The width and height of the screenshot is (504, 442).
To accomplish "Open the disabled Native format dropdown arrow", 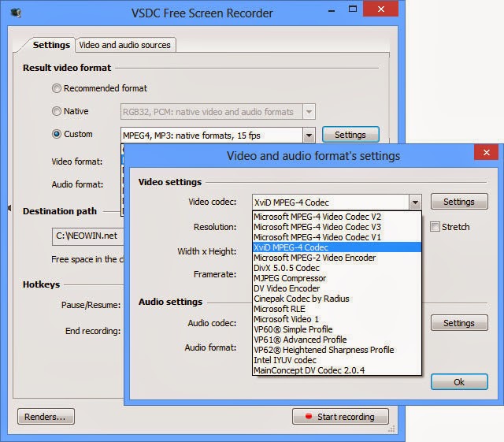I will [309, 112].
